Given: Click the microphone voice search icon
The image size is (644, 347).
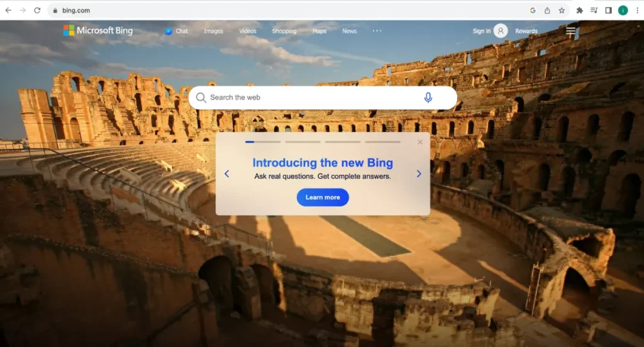Looking at the screenshot, I should coord(428,97).
